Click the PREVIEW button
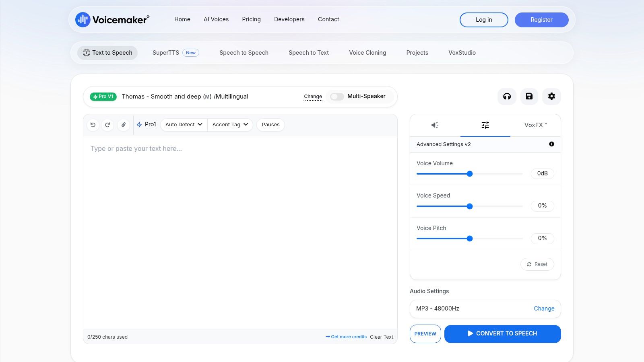 (x=425, y=334)
